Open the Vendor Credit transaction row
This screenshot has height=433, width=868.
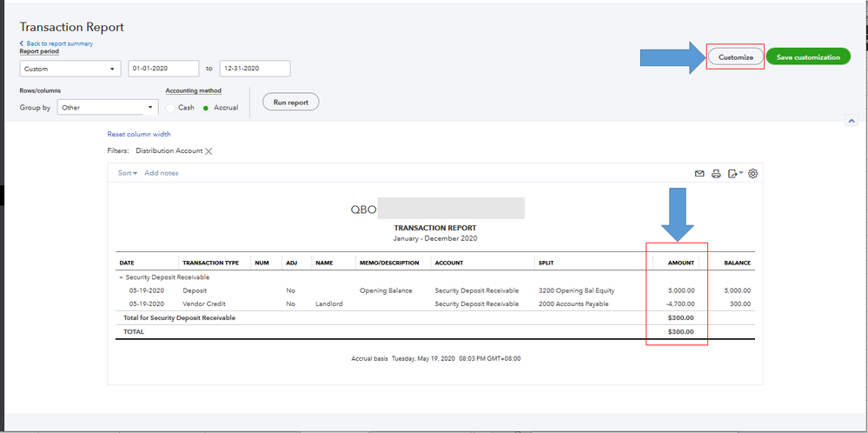point(435,304)
